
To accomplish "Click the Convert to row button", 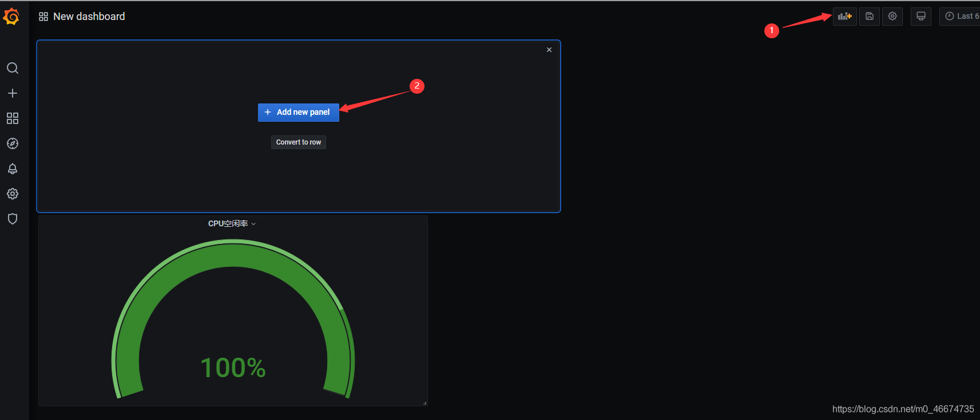I will 298,142.
